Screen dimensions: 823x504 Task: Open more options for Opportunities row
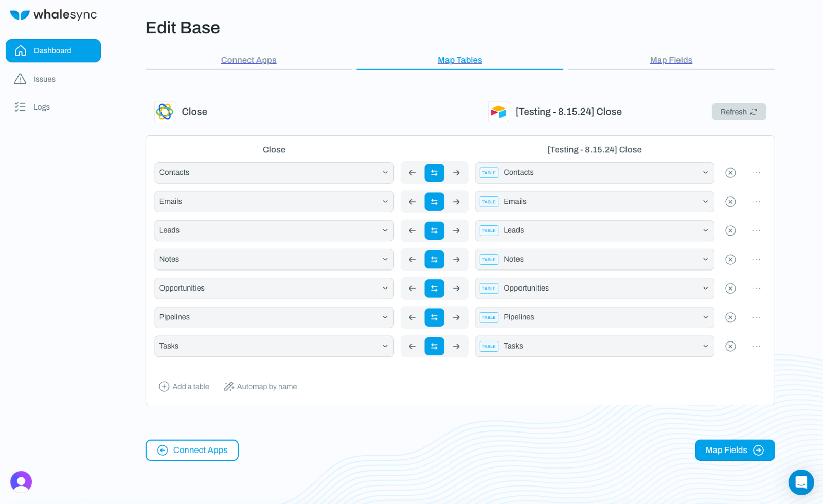756,289
